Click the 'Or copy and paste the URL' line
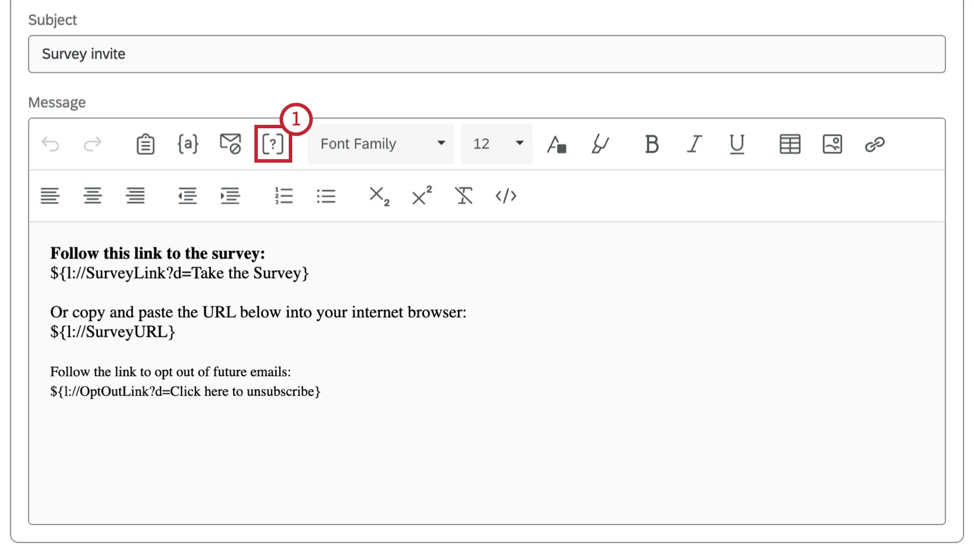 (258, 312)
